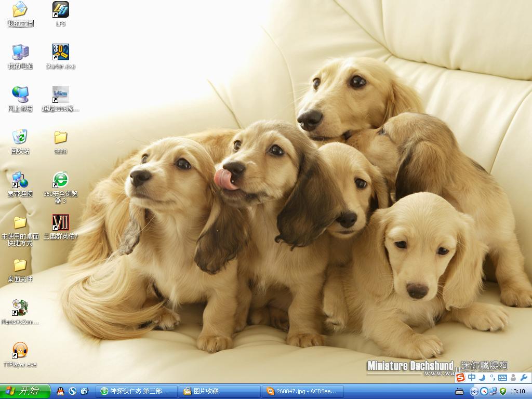Click the 开始 Start button
This screenshot has width=532, height=399.
pos(25,391)
